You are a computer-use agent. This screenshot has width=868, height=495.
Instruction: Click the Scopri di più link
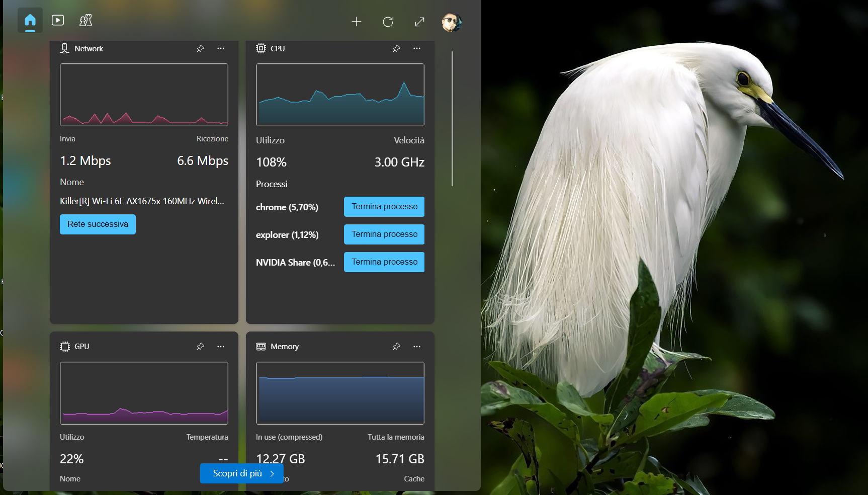[241, 473]
